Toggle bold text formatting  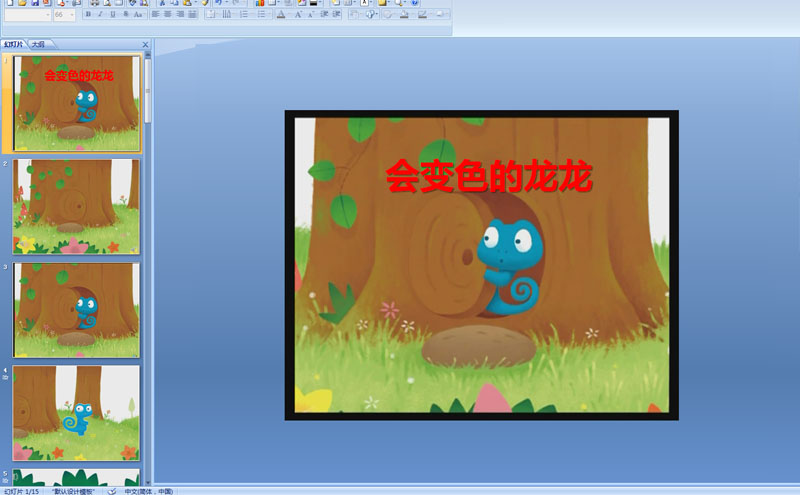pyautogui.click(x=88, y=15)
